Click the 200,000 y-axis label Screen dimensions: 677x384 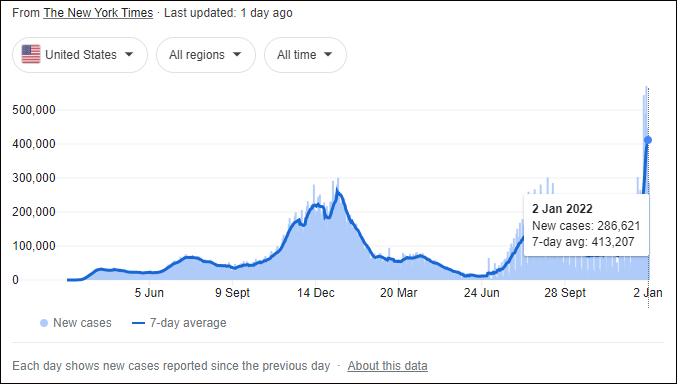click(34, 212)
